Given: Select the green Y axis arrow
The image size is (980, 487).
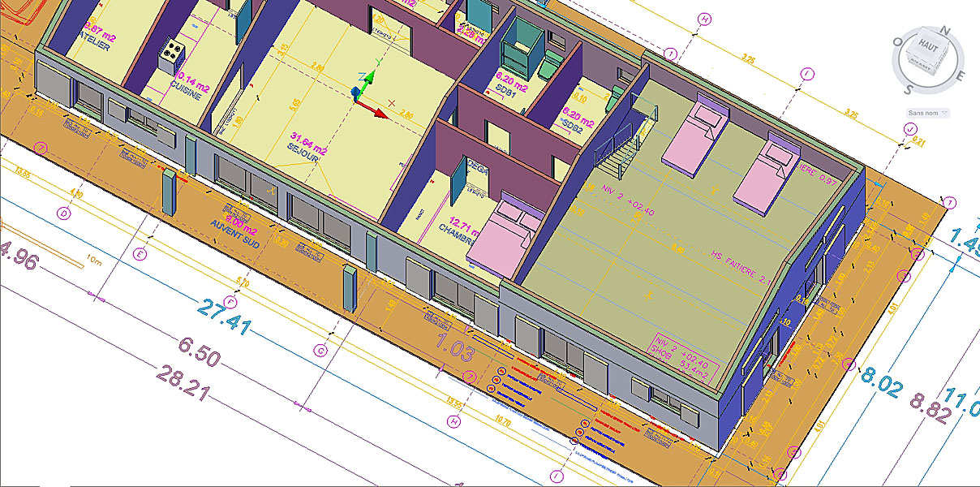Looking at the screenshot, I should [x=367, y=78].
